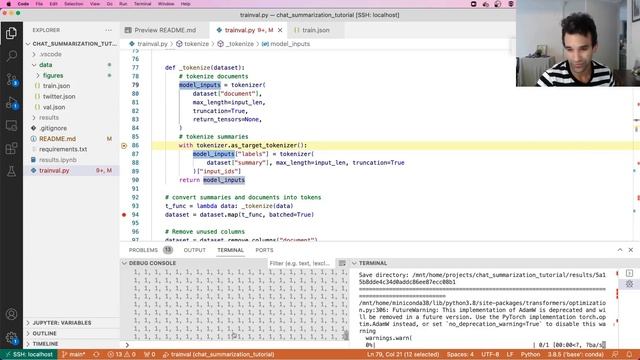
Task: Open the Search view in activity bar
Action: coord(11,56)
